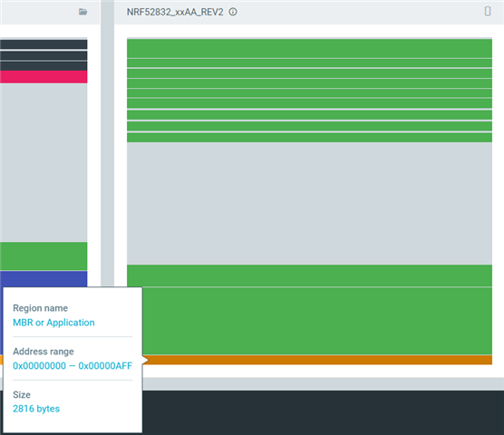Click the grey empty area in file layout

point(44,162)
